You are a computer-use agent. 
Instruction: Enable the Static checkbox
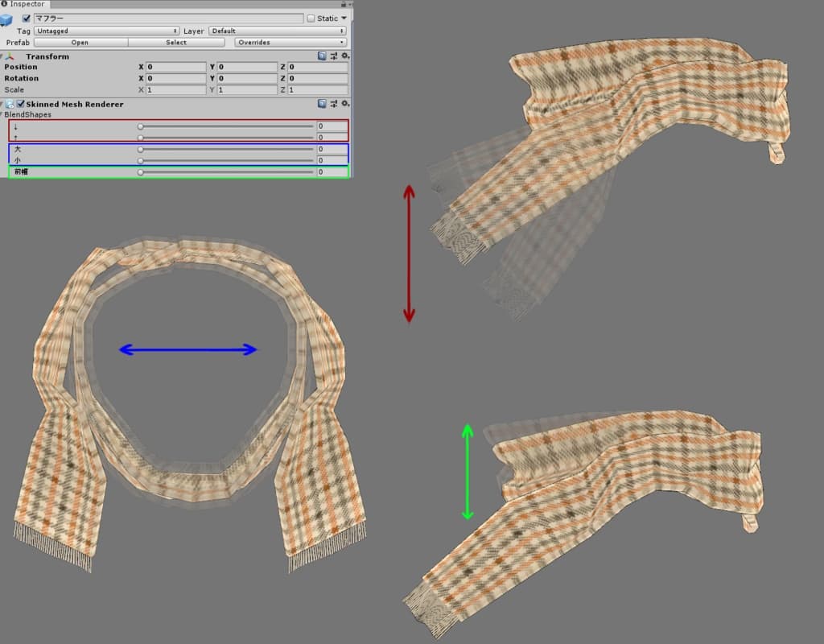pyautogui.click(x=311, y=18)
